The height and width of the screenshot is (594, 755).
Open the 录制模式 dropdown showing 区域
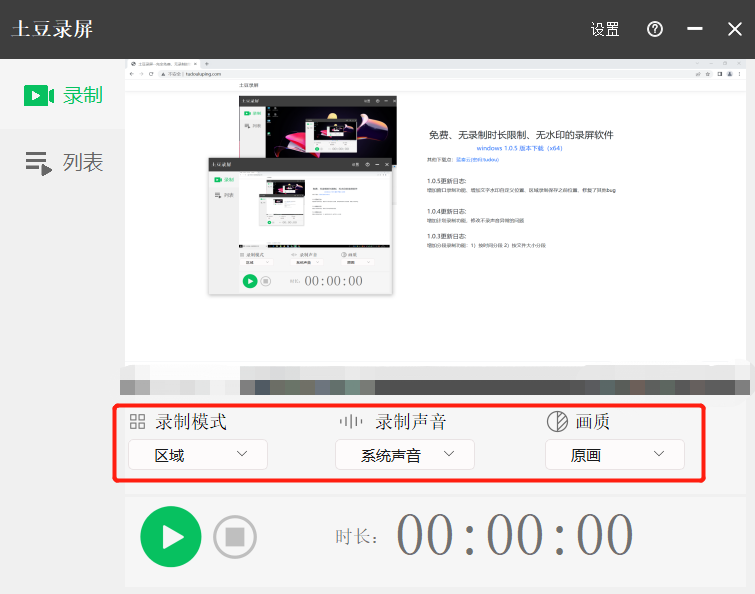[x=198, y=454]
